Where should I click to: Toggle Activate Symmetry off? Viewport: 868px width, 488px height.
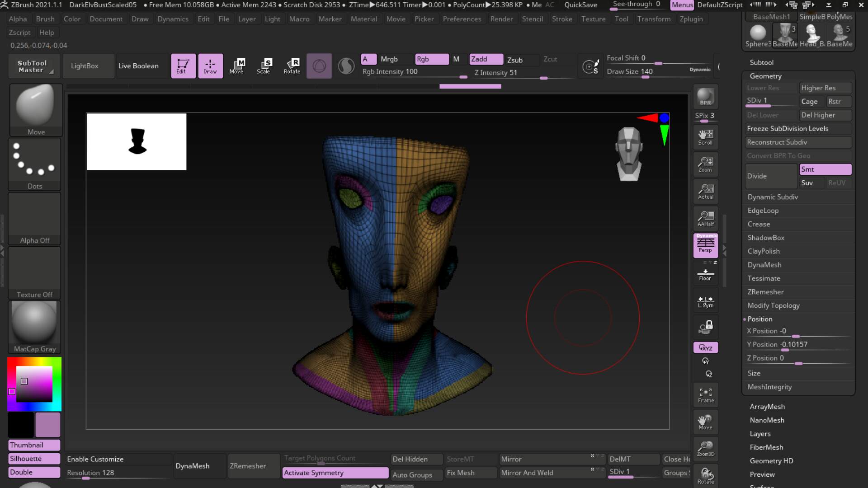tap(335, 473)
